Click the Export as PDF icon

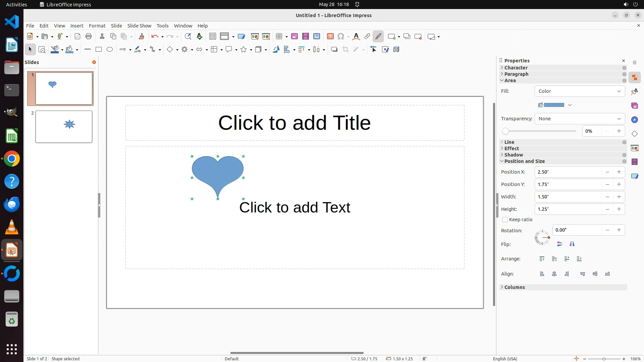77,37
